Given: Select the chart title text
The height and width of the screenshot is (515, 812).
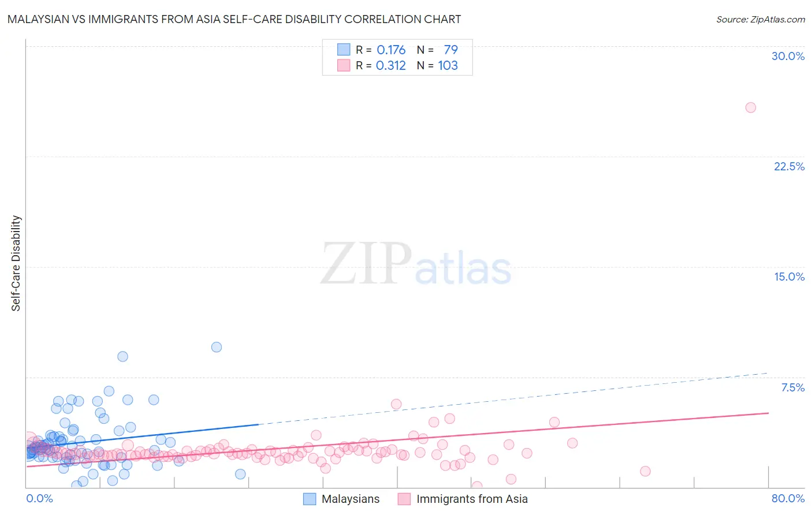Looking at the screenshot, I should point(234,19).
